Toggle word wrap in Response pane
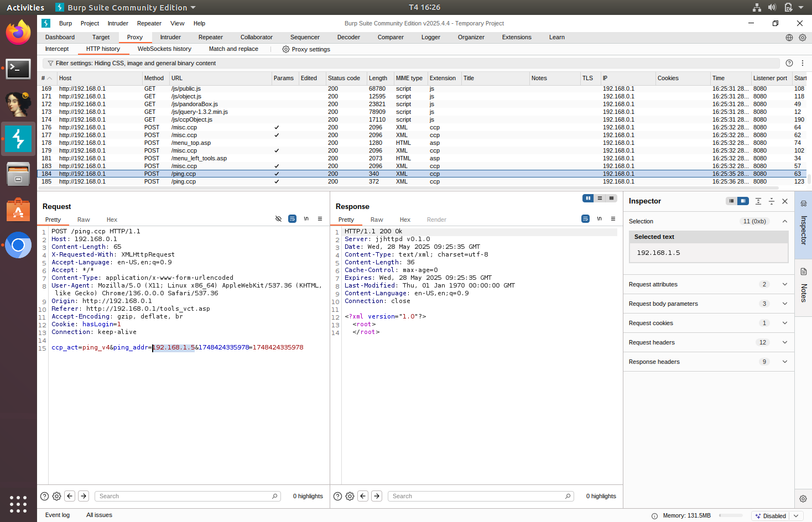812x522 pixels. [585, 219]
